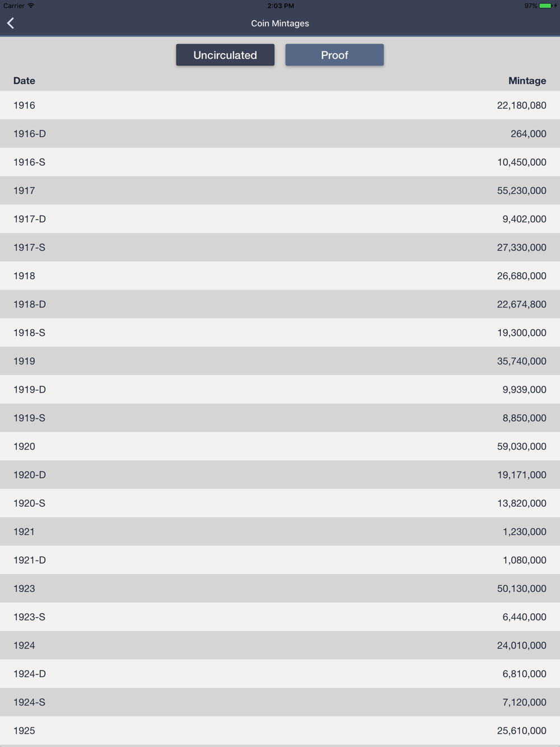Tap the 1924-D entry

pos(280,674)
